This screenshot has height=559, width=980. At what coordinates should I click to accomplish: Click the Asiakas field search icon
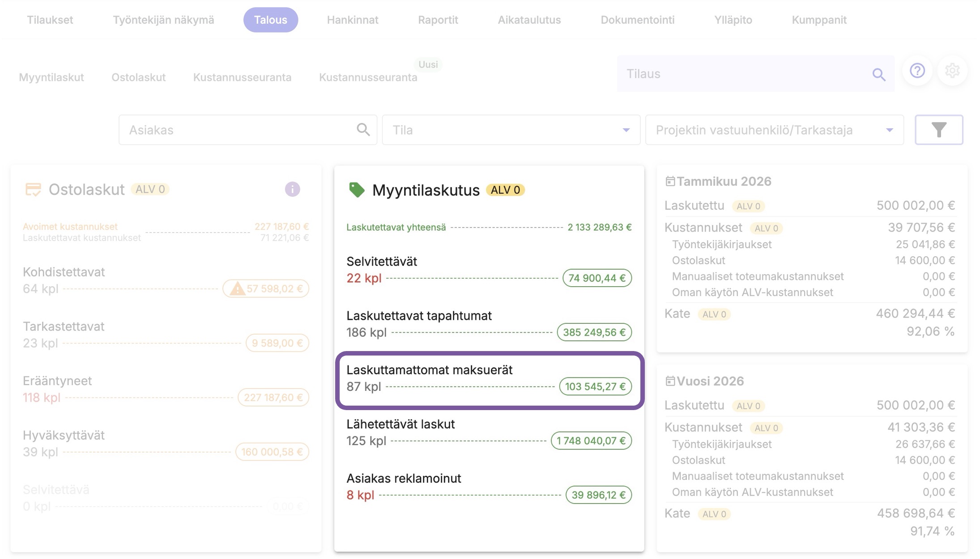tap(363, 130)
